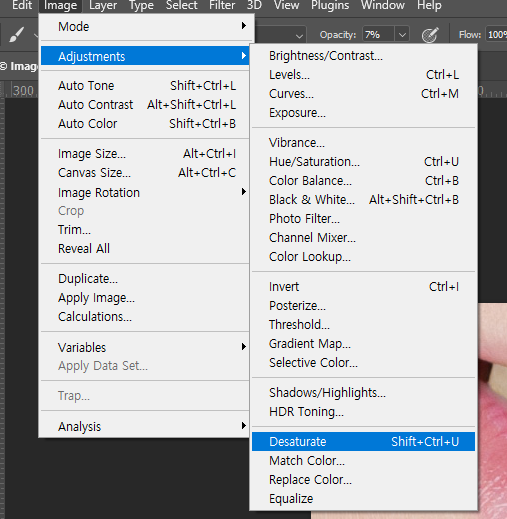Open the Window menu

(x=383, y=5)
